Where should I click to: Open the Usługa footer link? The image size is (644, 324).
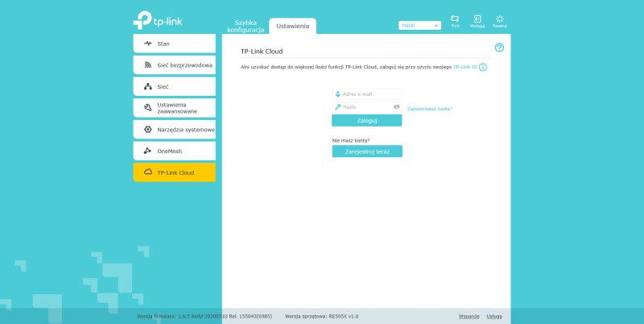[x=494, y=317]
